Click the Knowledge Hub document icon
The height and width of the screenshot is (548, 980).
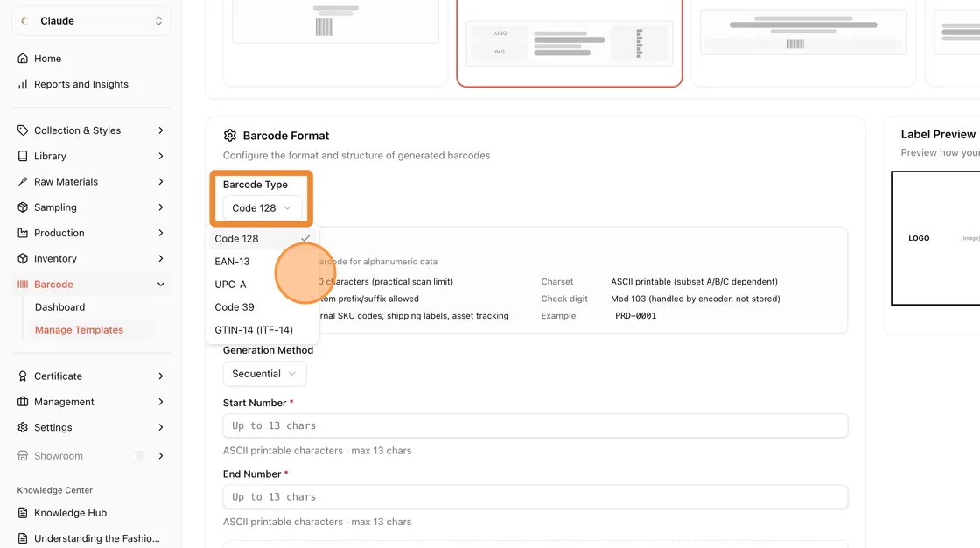[x=23, y=512]
